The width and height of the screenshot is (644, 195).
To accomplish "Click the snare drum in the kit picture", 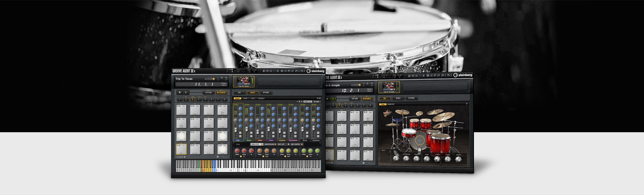I will 409,133.
